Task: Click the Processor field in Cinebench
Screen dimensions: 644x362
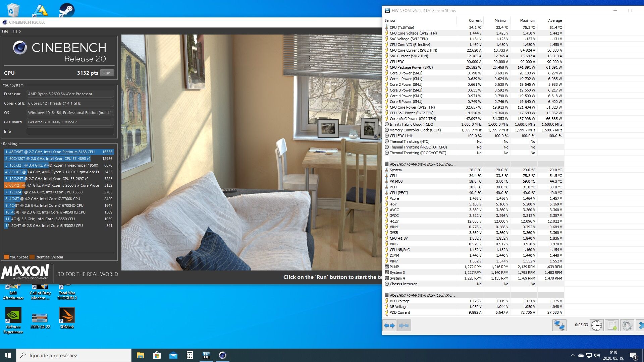Action: (x=70, y=94)
